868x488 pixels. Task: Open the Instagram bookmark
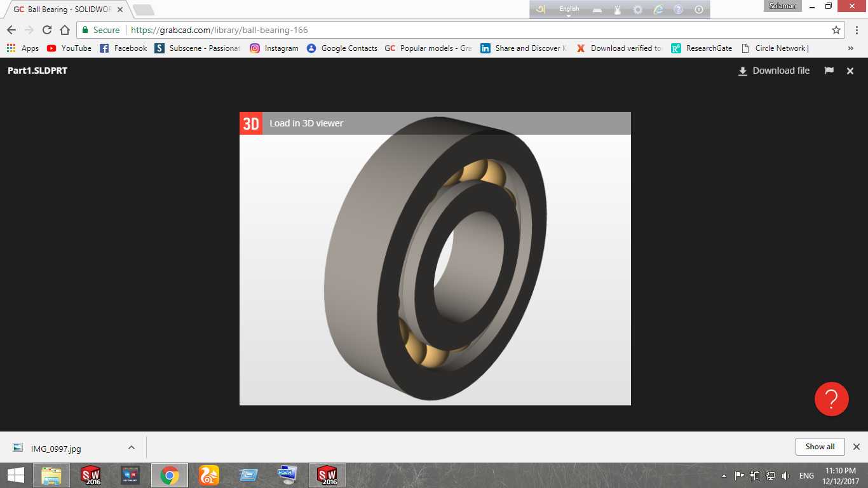coord(274,48)
